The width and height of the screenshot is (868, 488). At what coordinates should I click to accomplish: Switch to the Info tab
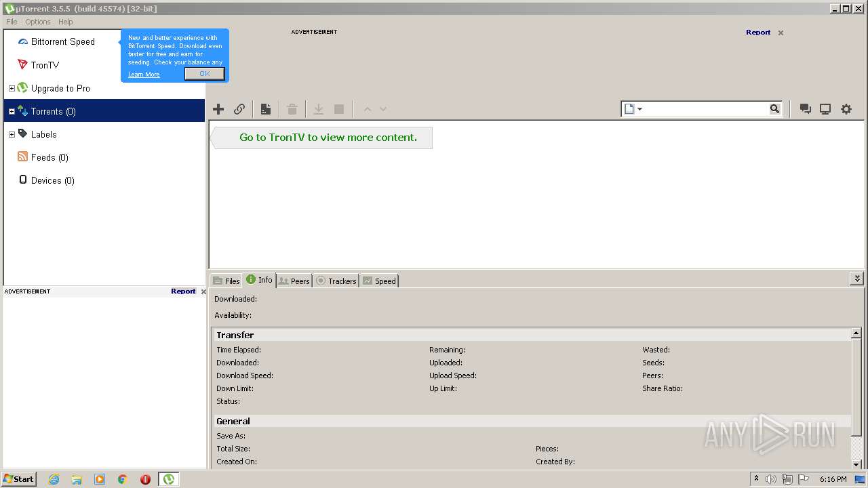click(x=259, y=279)
